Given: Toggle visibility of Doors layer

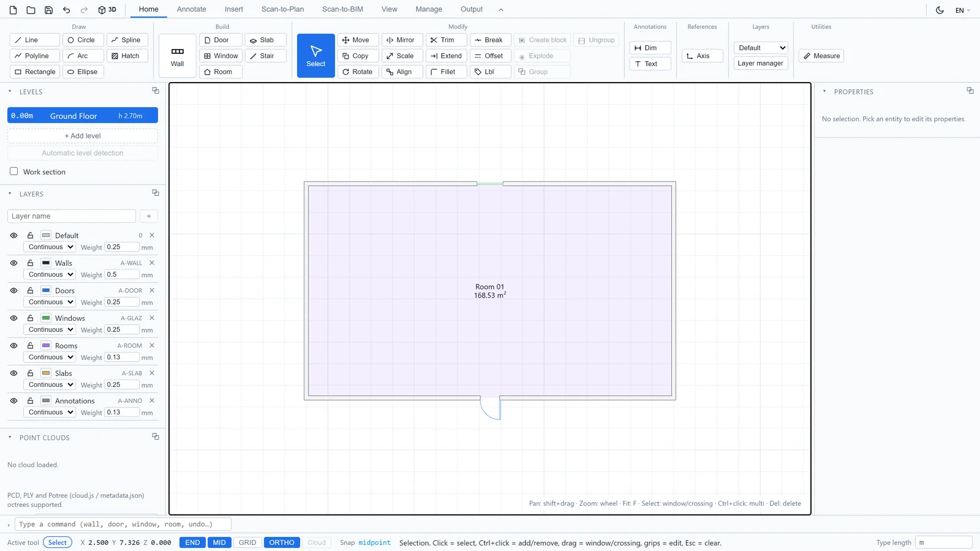Looking at the screenshot, I should point(13,290).
